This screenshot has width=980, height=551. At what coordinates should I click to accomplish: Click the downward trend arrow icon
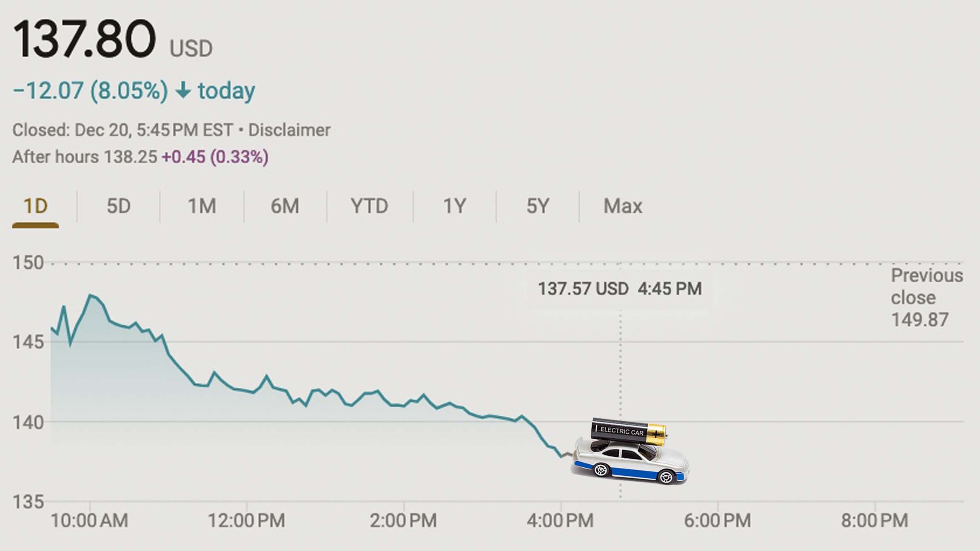[x=184, y=90]
